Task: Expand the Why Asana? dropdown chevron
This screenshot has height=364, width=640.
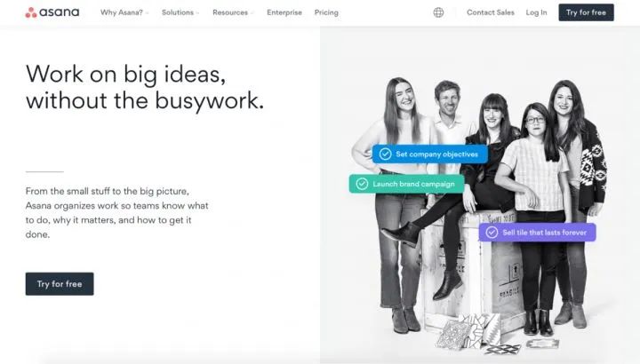Action: pyautogui.click(x=147, y=13)
